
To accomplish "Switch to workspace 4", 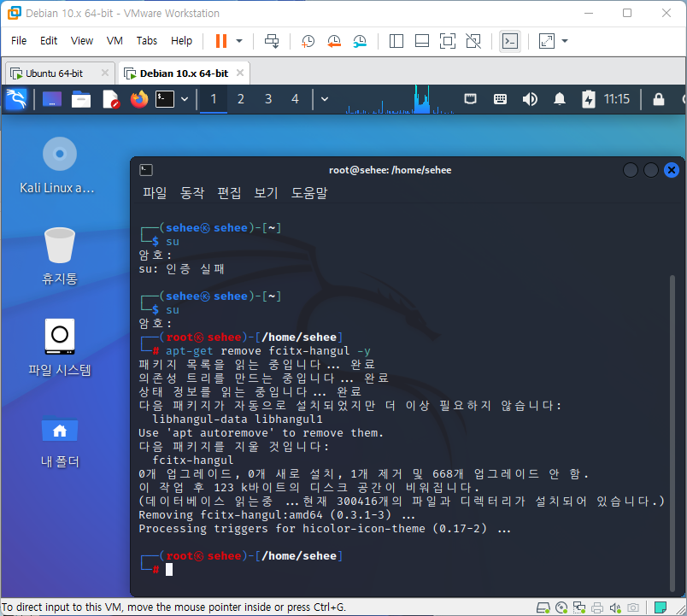I will click(x=296, y=99).
